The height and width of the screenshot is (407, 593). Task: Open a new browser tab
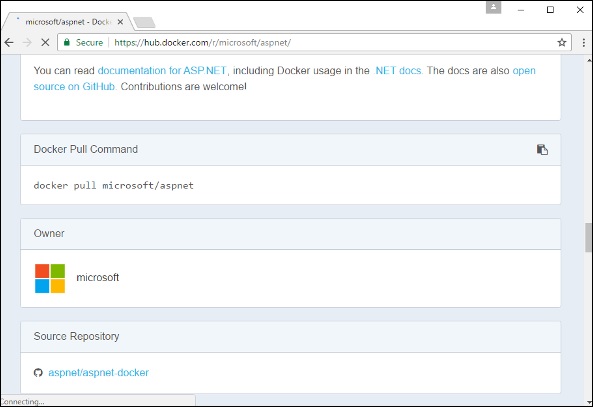[x=144, y=22]
